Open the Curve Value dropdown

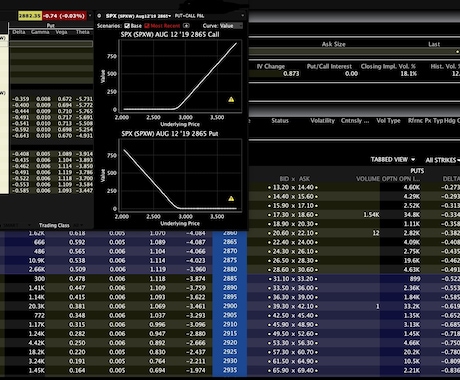pos(231,26)
